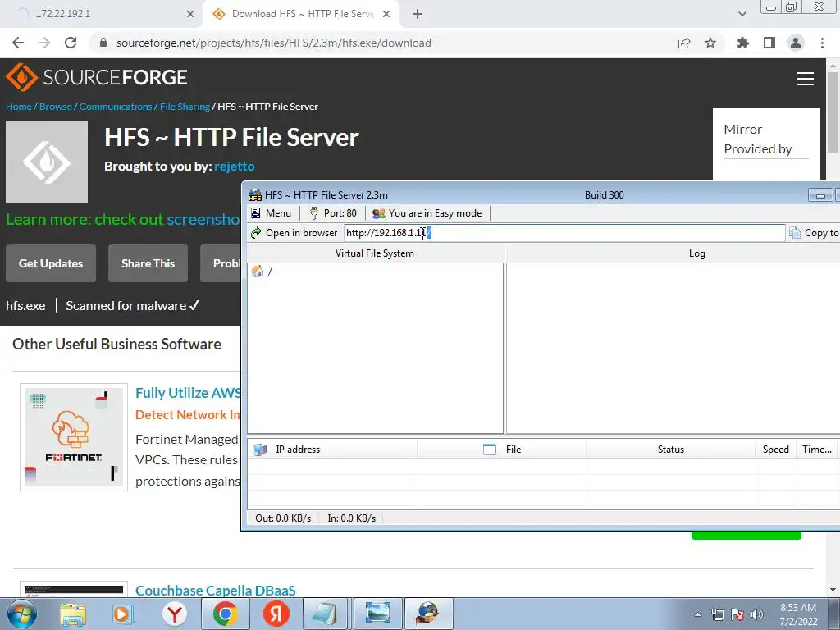Click the Chrome address bar URL

[x=273, y=43]
